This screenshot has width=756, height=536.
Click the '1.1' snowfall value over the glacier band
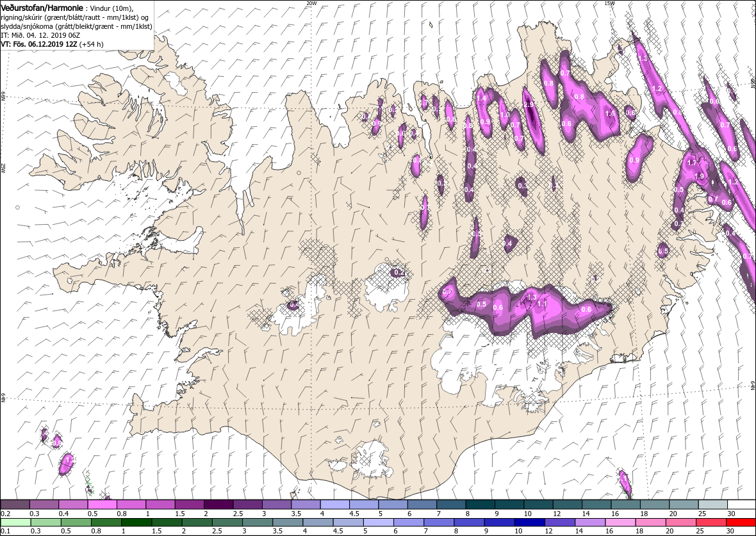(542, 304)
